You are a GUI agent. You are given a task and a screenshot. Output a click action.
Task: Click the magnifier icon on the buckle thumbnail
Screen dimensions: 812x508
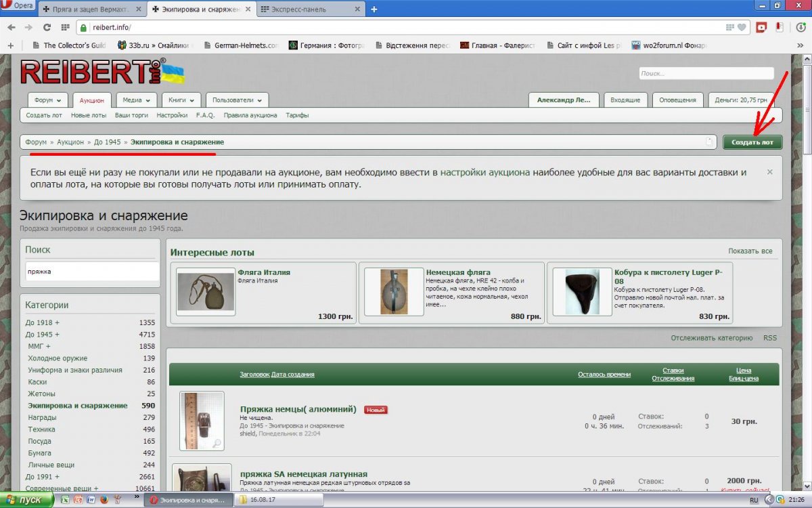click(x=217, y=444)
